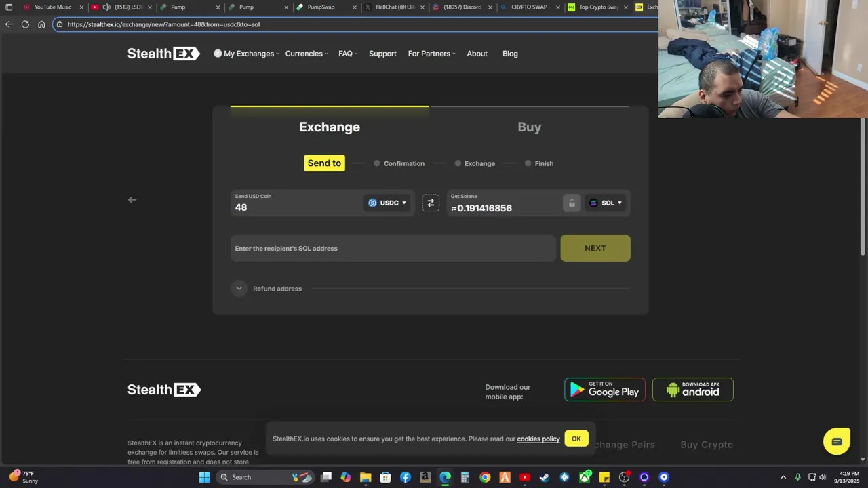Image resolution: width=868 pixels, height=488 pixels.
Task: Mute the tab playing audio speaker icon
Action: tap(106, 7)
